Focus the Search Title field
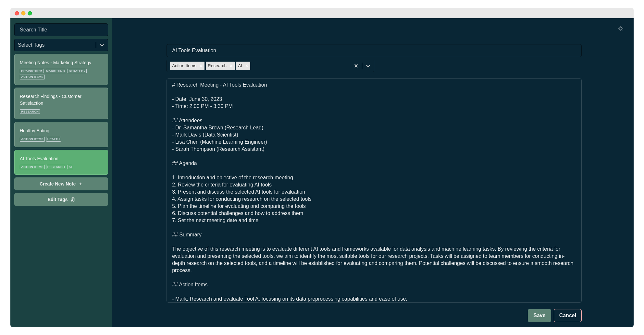644x335 pixels. point(61,30)
